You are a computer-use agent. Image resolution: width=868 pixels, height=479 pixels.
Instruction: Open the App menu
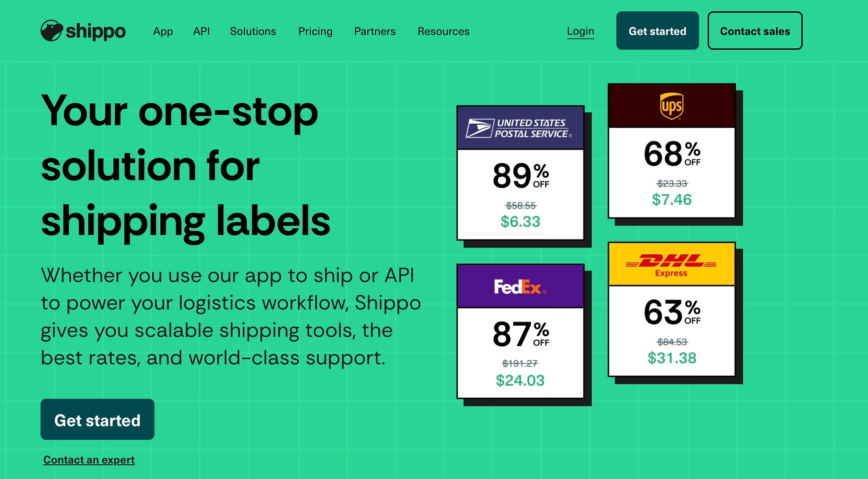pyautogui.click(x=163, y=31)
